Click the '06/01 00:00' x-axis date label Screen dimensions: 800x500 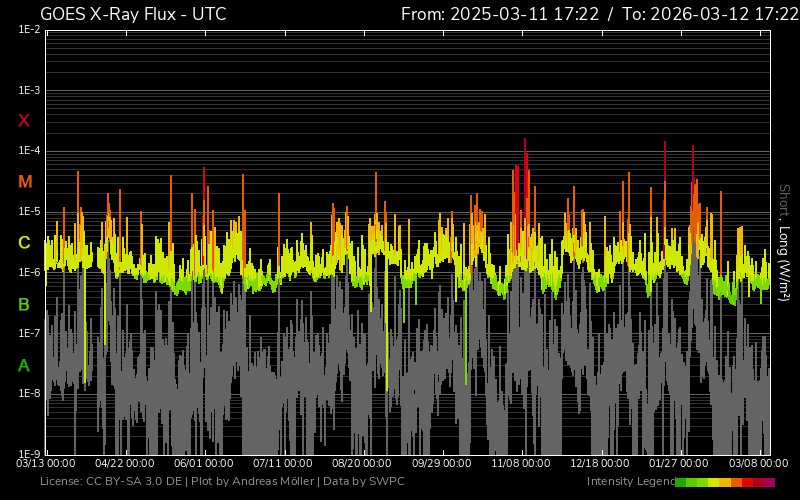tap(204, 463)
